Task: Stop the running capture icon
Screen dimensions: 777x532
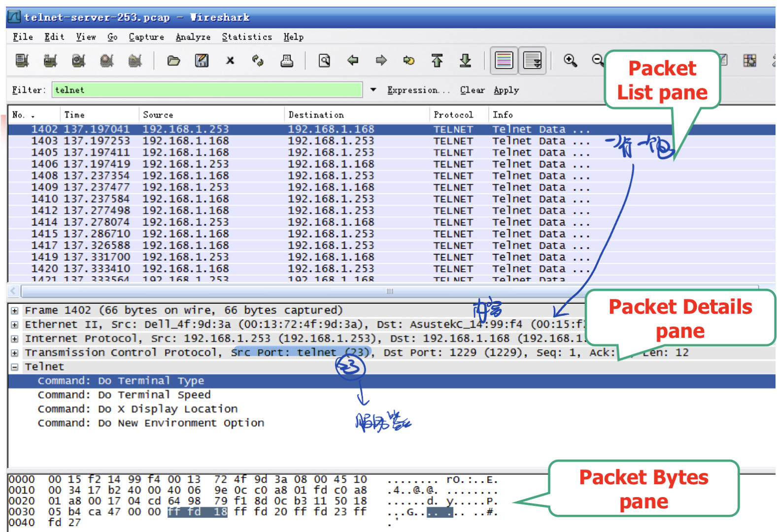Action: click(107, 61)
